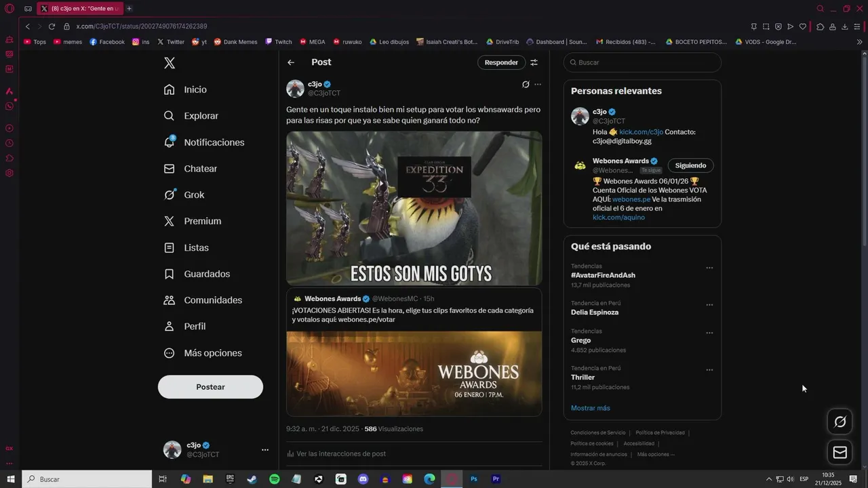
Task: Open Grok from the sidebar
Action: pos(184,195)
